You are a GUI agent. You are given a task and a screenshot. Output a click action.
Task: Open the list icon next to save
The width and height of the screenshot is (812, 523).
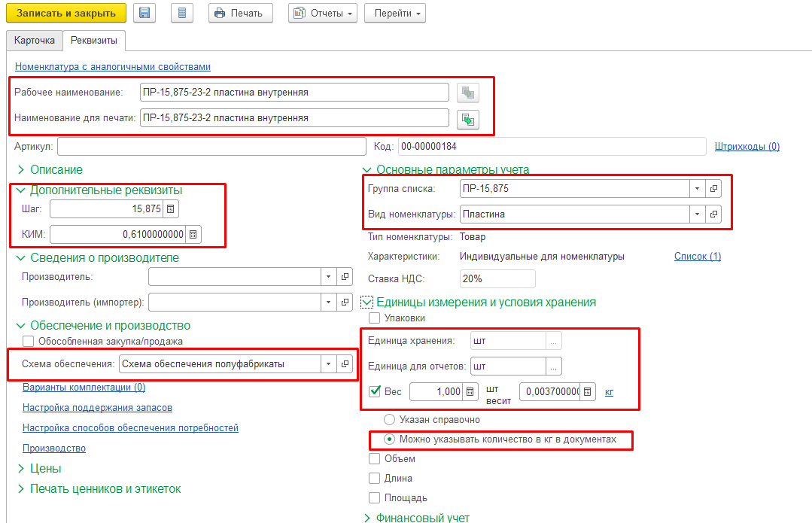pyautogui.click(x=182, y=13)
